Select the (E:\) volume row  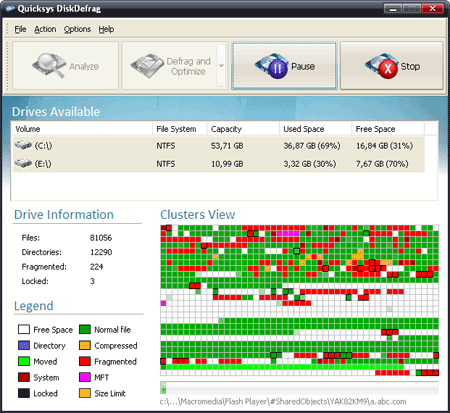218,163
